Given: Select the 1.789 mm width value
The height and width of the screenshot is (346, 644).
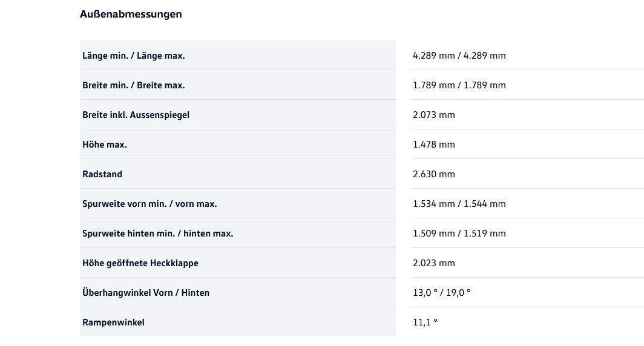Looking at the screenshot, I should pos(459,85).
